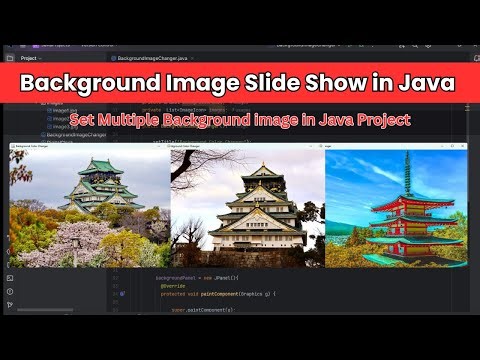
Task: Click the paintComponent method name in code
Action: 219,294
